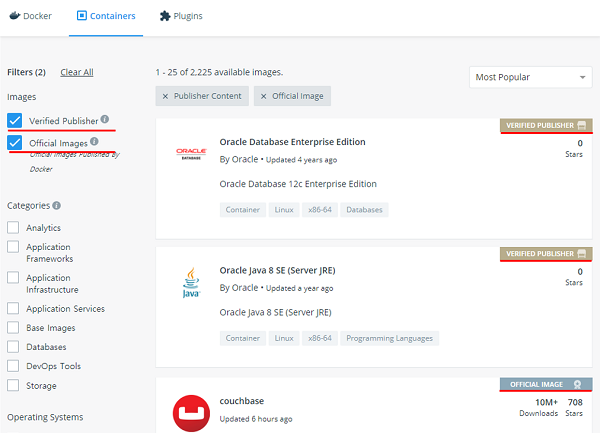Click the Java logo thumbnail
The height and width of the screenshot is (433, 600).
(191, 283)
